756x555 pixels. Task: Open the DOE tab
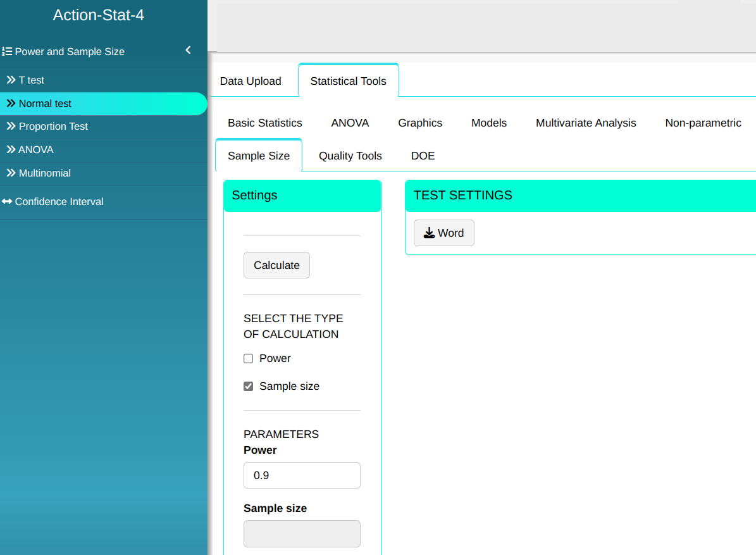[x=423, y=156]
